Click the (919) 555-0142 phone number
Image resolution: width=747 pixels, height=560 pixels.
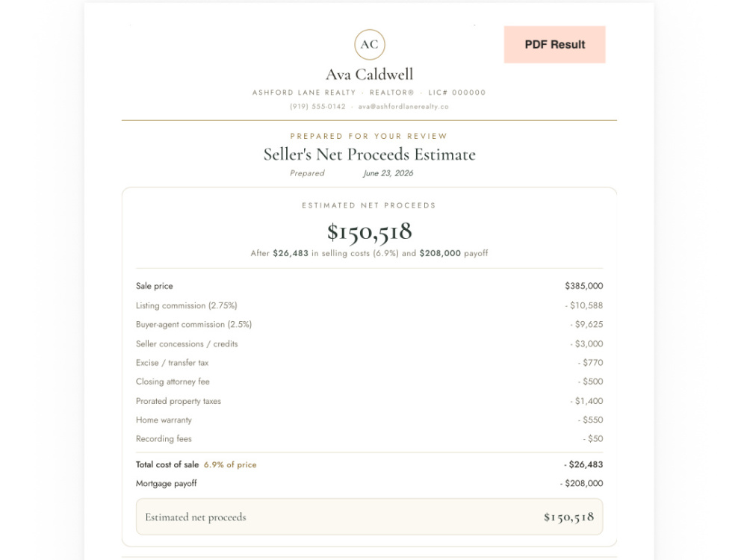pos(317,107)
